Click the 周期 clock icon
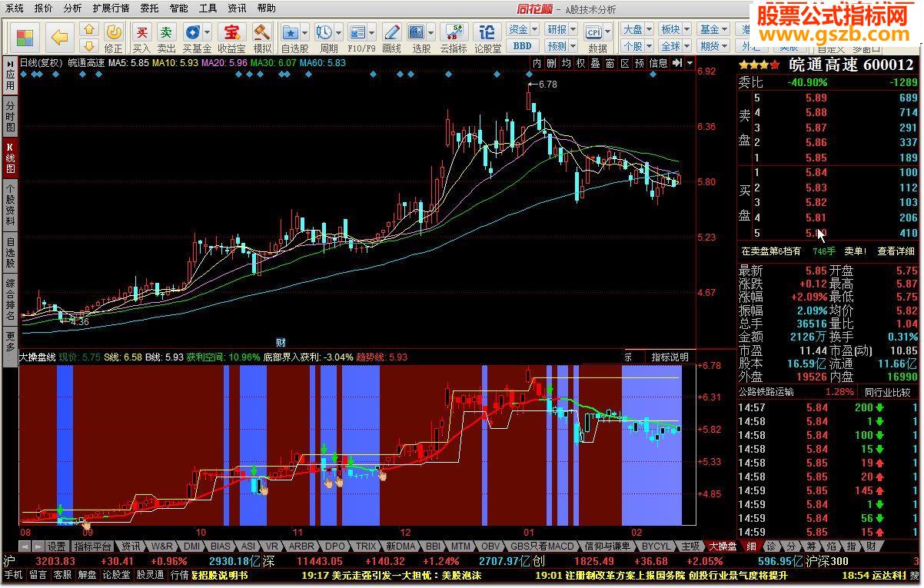Screen dimensions: 924x588 [x=324, y=32]
